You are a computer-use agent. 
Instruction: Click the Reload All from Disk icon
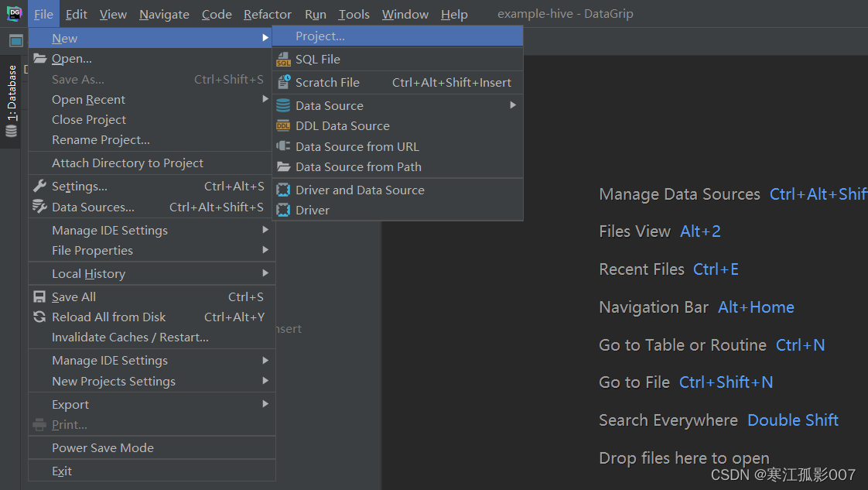pyautogui.click(x=39, y=317)
